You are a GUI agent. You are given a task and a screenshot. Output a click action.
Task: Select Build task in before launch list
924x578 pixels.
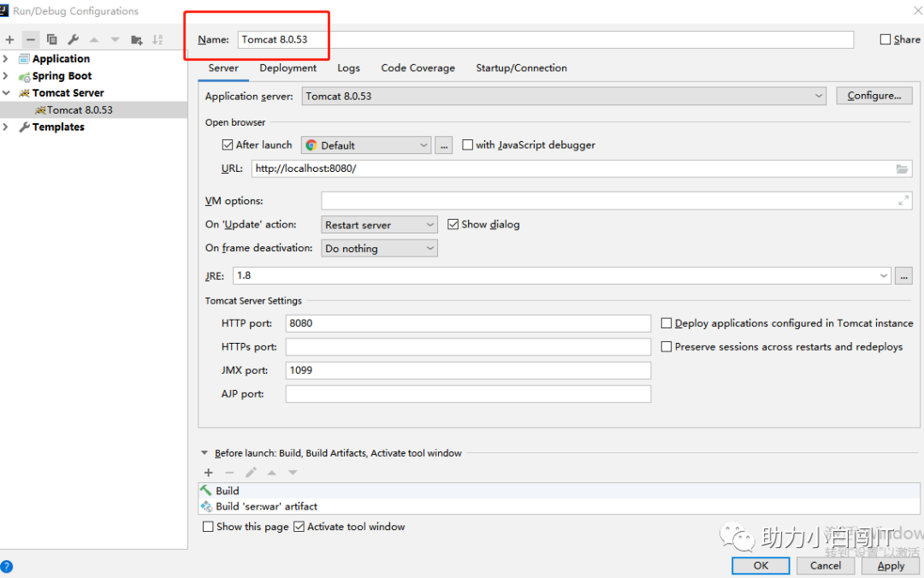[559, 491]
